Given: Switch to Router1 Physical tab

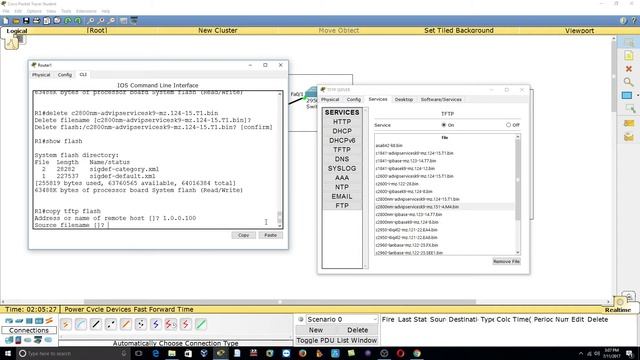Looking at the screenshot, I should [x=41, y=75].
